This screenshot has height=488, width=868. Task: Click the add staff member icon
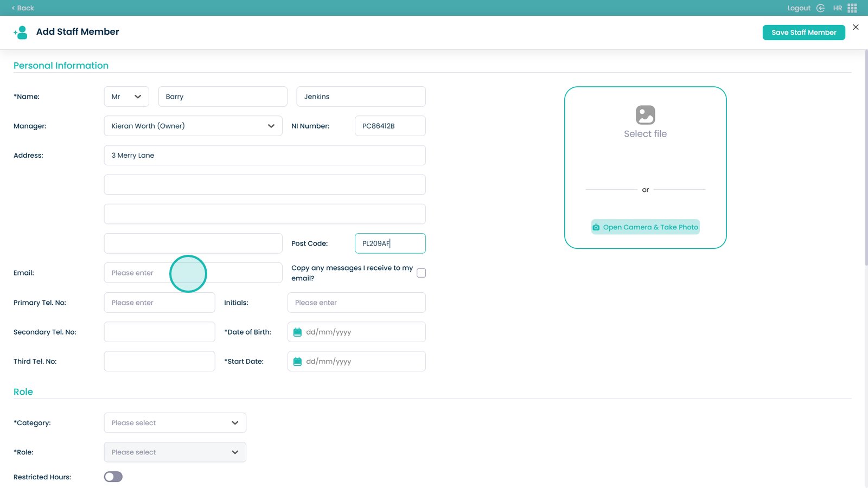point(21,33)
